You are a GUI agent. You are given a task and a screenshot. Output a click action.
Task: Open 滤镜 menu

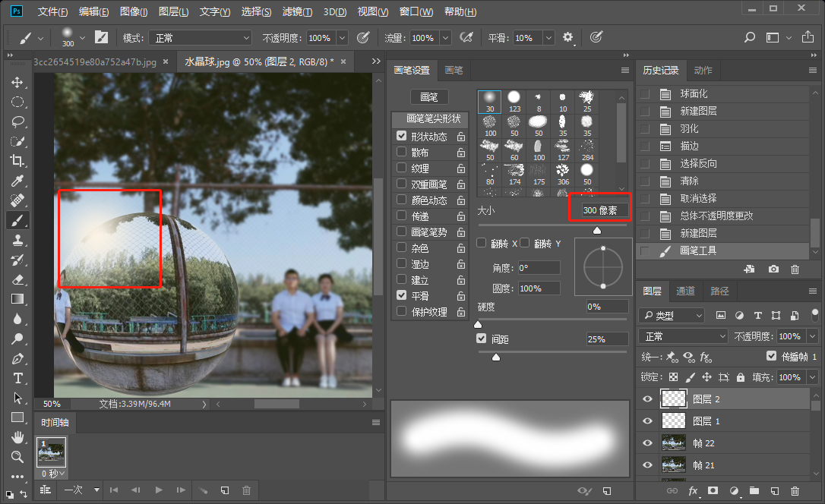tap(297, 11)
